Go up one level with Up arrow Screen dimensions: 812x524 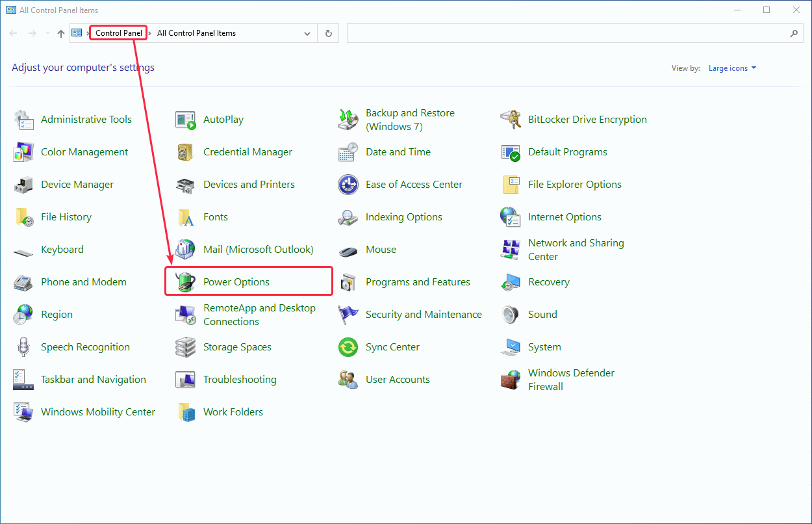point(61,34)
